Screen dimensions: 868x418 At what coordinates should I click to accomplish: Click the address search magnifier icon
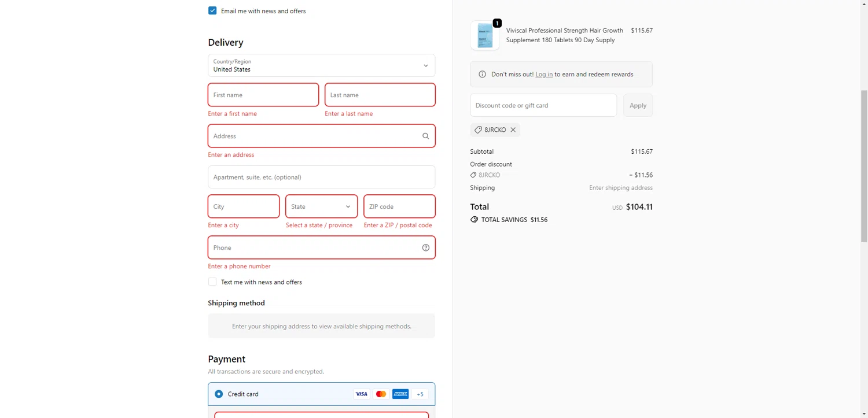pos(425,136)
